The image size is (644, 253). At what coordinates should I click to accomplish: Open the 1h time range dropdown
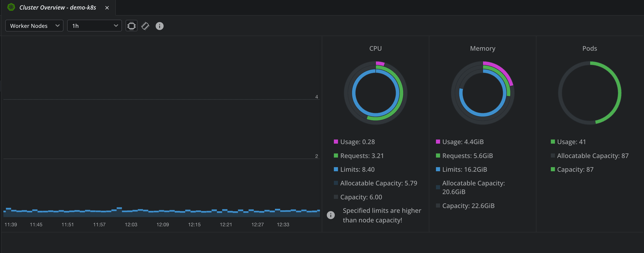click(x=94, y=26)
